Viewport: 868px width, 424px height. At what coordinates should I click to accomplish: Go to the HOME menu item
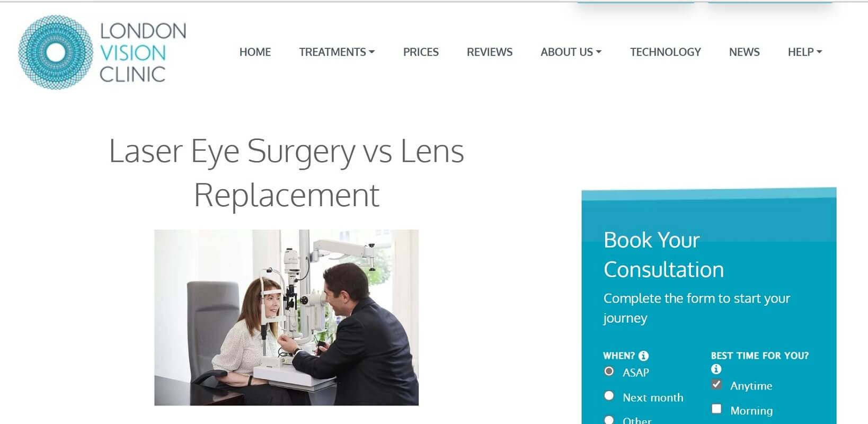pos(255,52)
